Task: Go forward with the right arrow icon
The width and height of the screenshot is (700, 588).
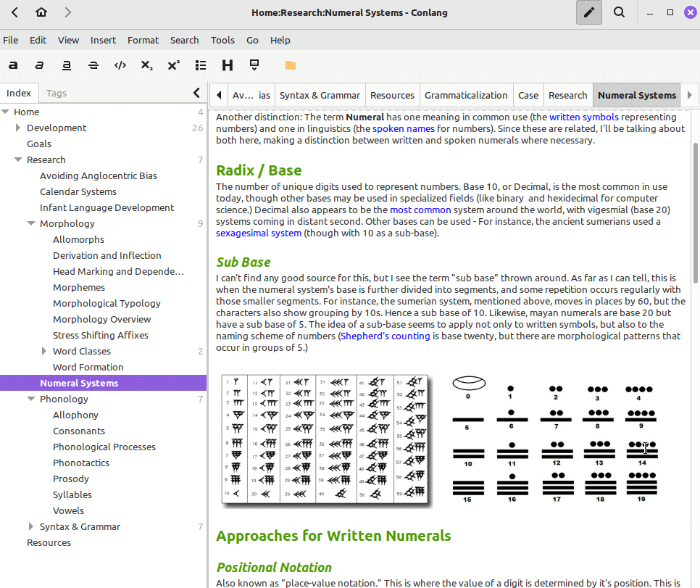Action: tap(68, 12)
